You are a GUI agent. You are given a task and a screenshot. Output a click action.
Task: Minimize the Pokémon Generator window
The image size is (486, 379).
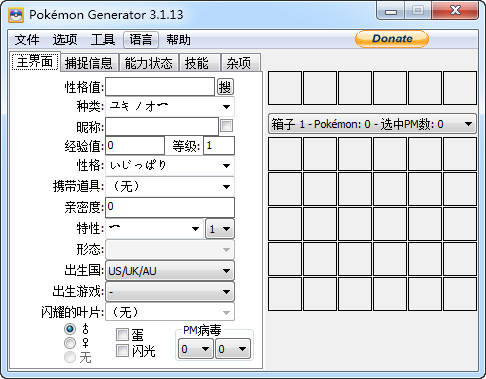point(391,11)
